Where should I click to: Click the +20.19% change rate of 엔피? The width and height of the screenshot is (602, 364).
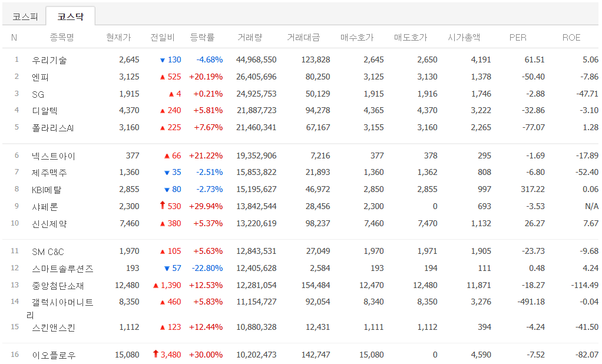click(206, 77)
